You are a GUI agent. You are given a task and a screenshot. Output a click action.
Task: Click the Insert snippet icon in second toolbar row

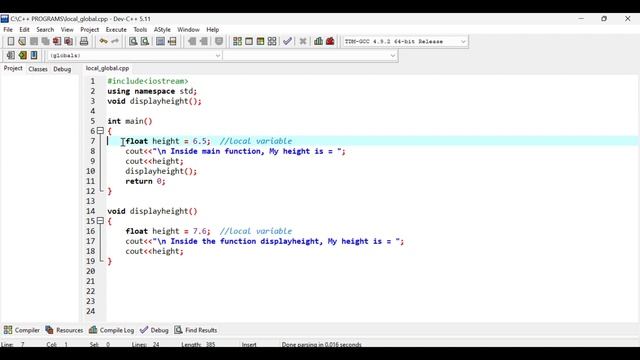point(11,55)
